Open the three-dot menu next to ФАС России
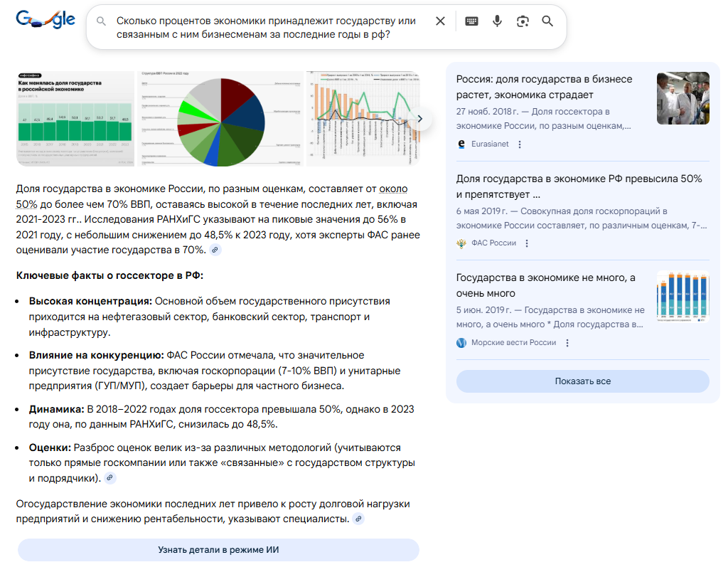 [527, 243]
